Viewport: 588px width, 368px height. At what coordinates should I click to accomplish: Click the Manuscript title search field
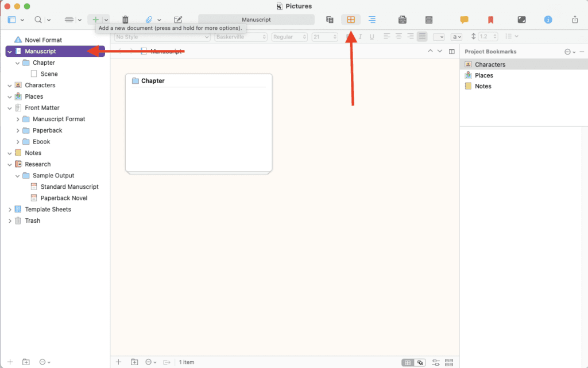click(256, 20)
